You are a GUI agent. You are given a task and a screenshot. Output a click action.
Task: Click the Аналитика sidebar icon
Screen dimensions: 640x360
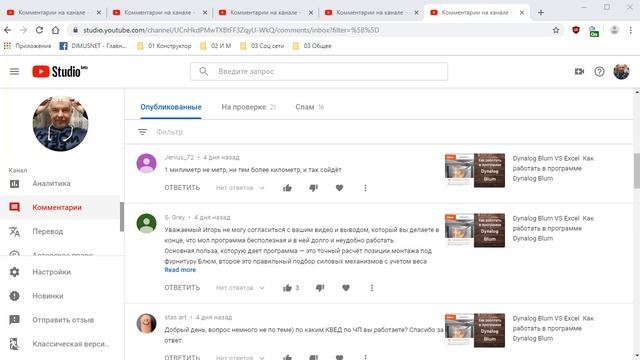(14, 184)
